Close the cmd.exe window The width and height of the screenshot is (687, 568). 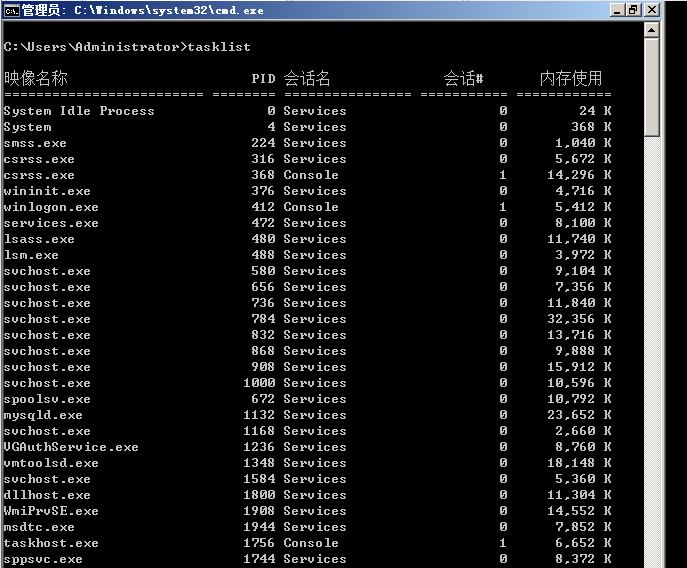652,10
